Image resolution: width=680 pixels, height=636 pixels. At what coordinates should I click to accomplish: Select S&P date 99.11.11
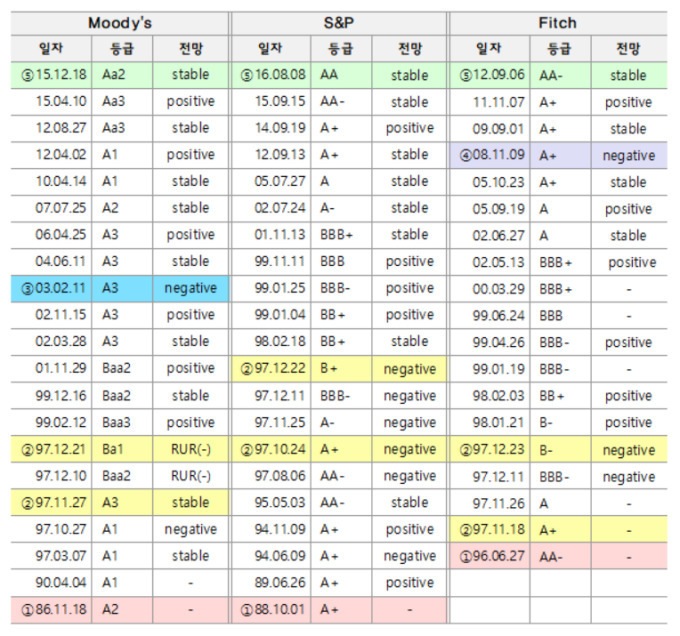pyautogui.click(x=280, y=261)
